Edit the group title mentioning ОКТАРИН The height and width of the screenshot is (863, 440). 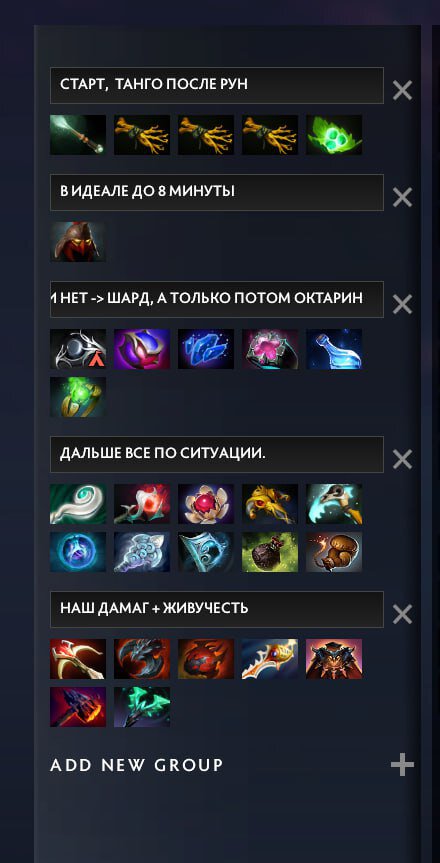point(217,299)
